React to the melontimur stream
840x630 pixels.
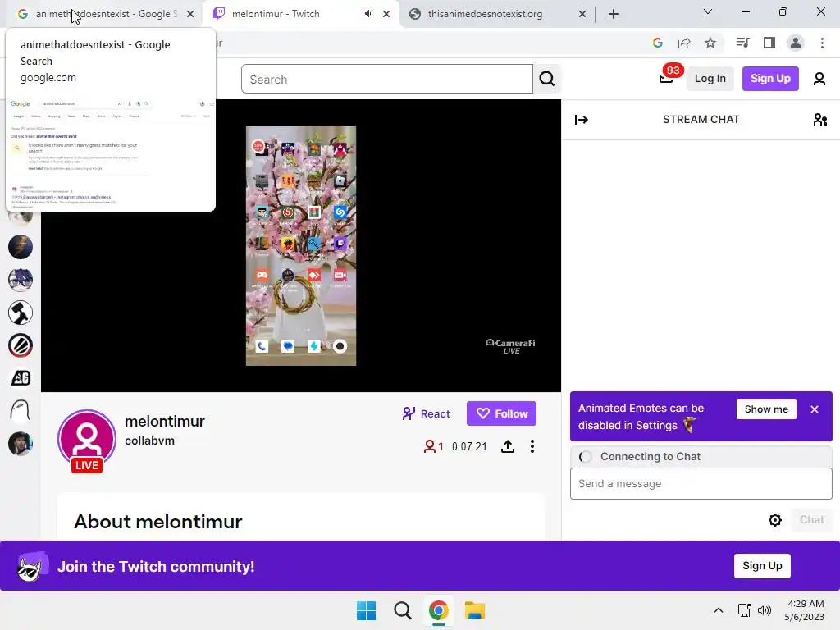(426, 413)
